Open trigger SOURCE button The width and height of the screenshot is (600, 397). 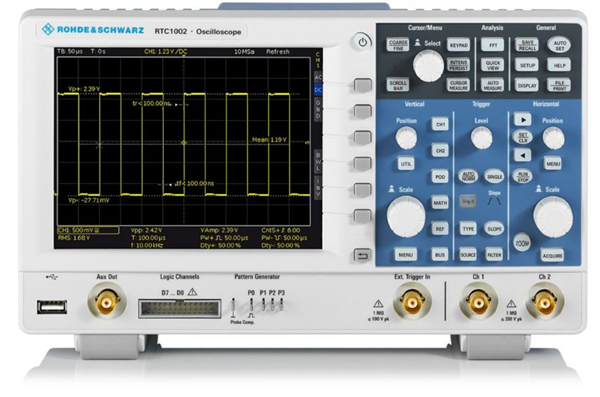(468, 255)
